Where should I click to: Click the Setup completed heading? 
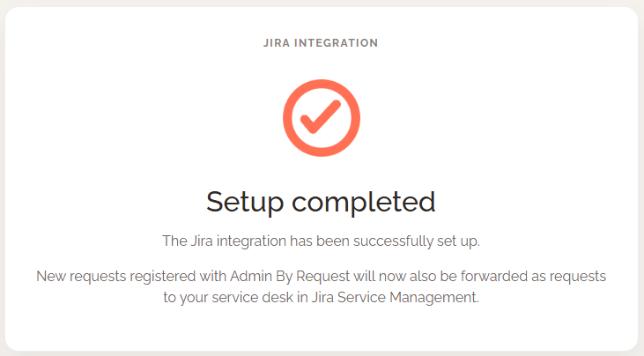(321, 202)
